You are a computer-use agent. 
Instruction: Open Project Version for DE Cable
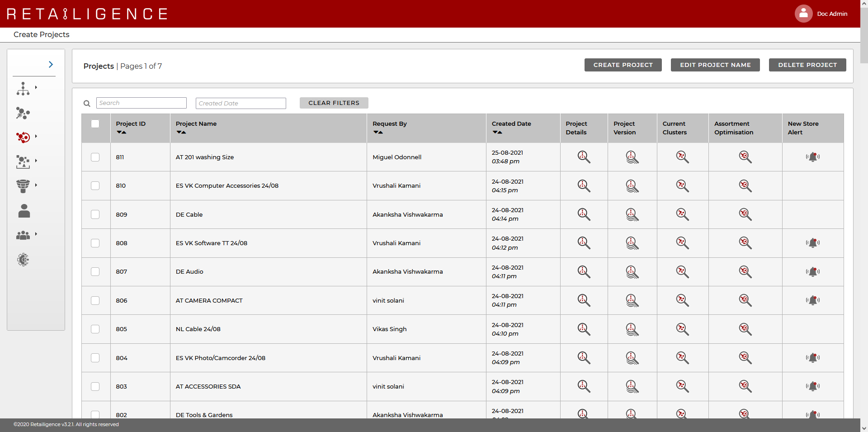coord(632,214)
